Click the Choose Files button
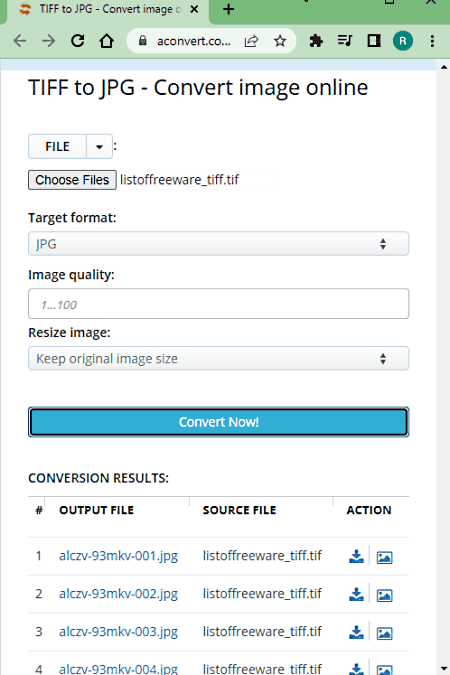 (72, 180)
